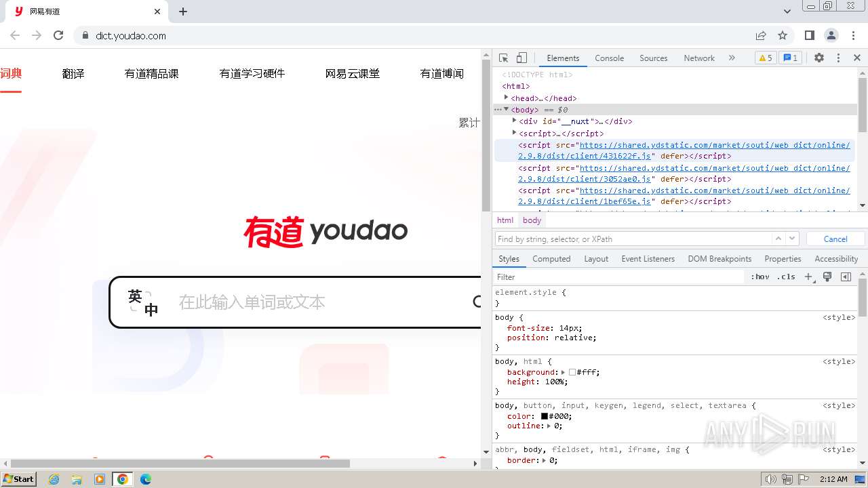Go to next search result arrow

[x=792, y=239]
